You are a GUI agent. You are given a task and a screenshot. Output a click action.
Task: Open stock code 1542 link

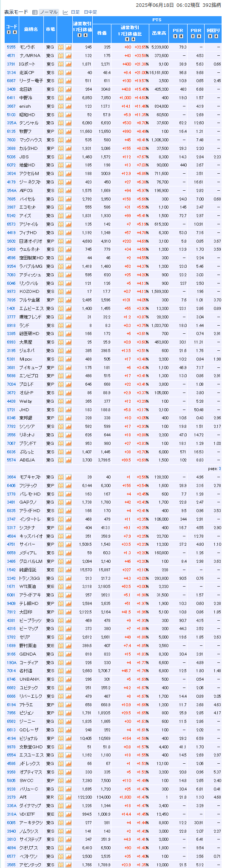(x=11, y=570)
